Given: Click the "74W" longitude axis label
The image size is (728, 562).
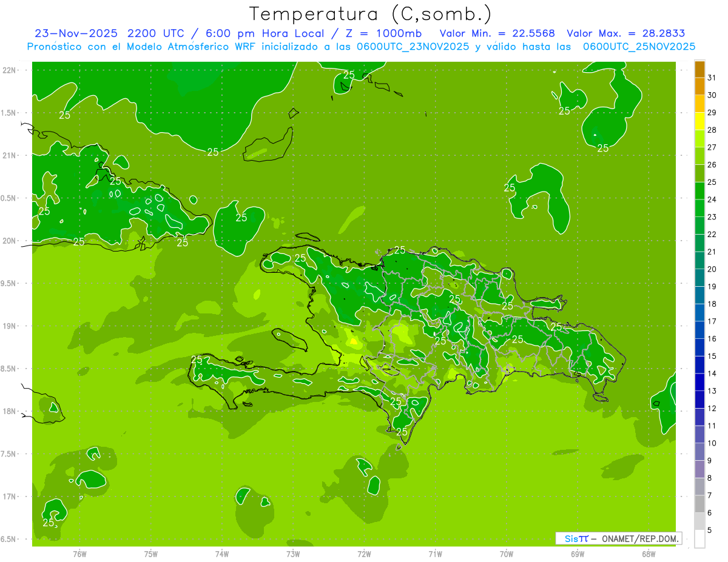Looking at the screenshot, I should click(222, 554).
